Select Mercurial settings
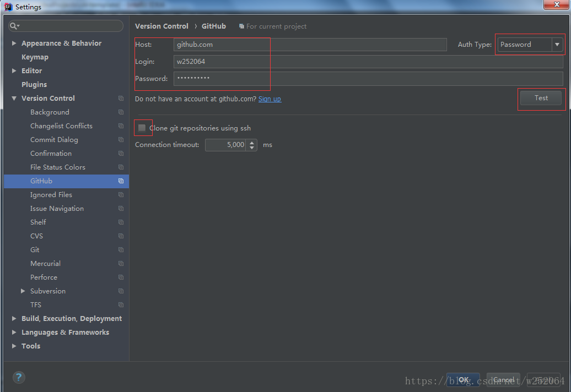The width and height of the screenshot is (571, 392). tap(46, 264)
